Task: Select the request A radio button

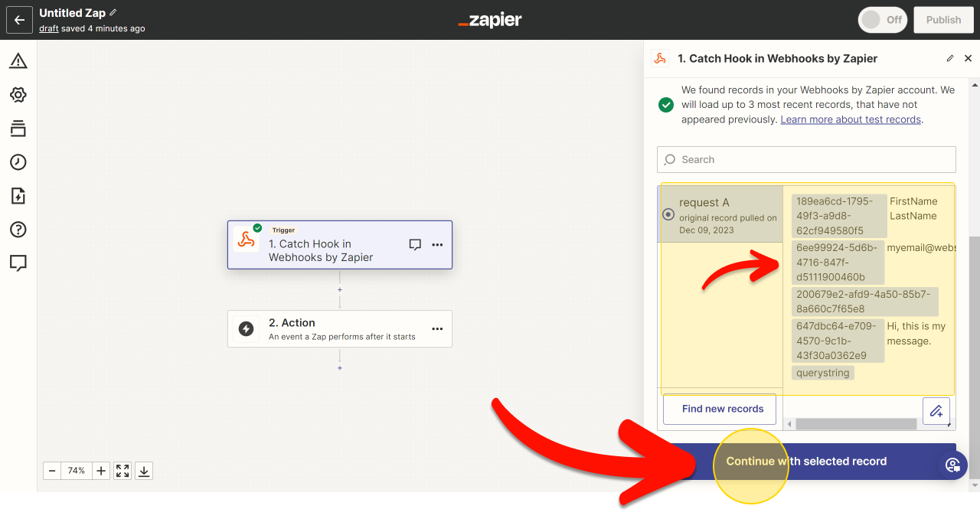Action: pos(668,214)
